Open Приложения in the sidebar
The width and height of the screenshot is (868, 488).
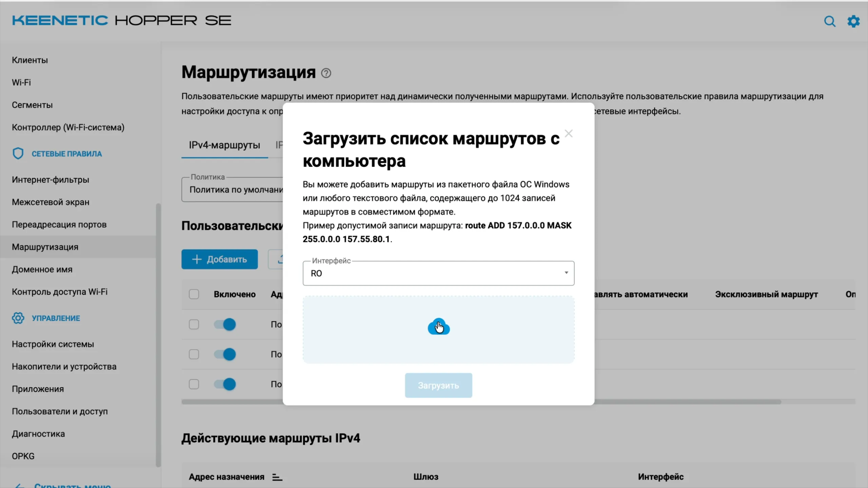38,389
